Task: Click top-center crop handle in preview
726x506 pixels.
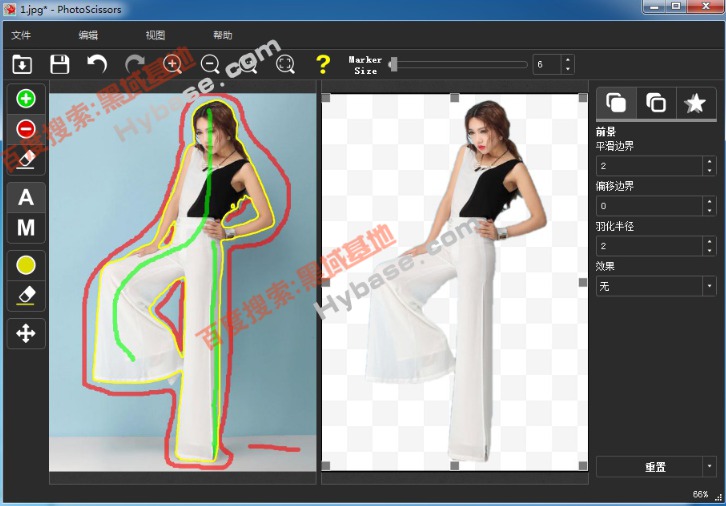Action: tap(455, 98)
